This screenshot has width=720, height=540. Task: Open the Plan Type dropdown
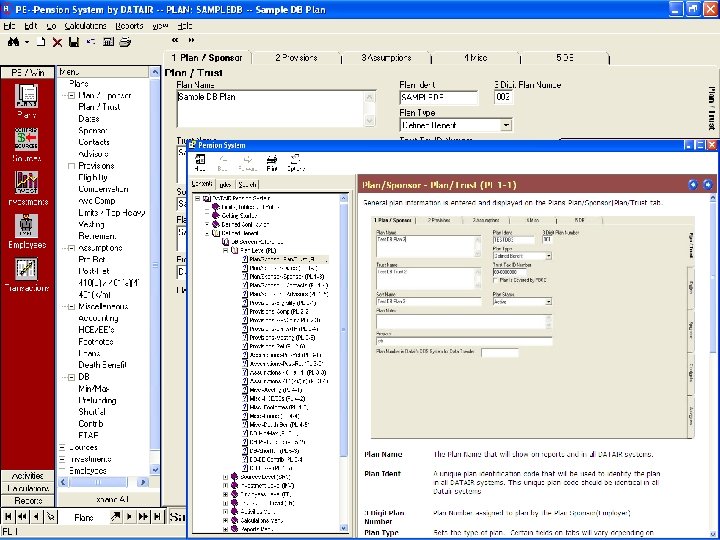[506, 125]
